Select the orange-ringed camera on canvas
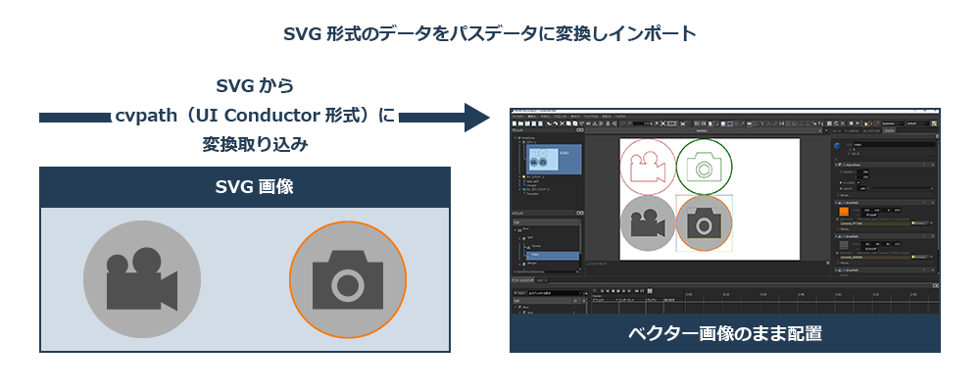 704,222
